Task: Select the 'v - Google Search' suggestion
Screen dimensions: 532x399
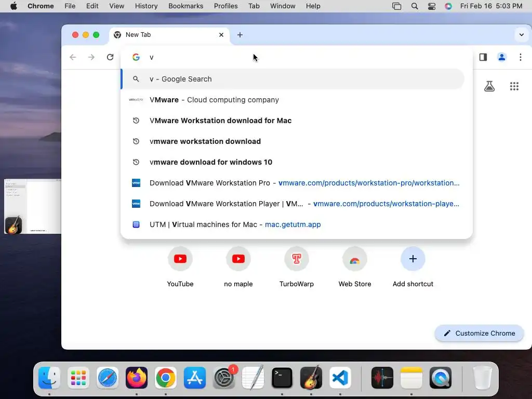Action: pyautogui.click(x=293, y=79)
